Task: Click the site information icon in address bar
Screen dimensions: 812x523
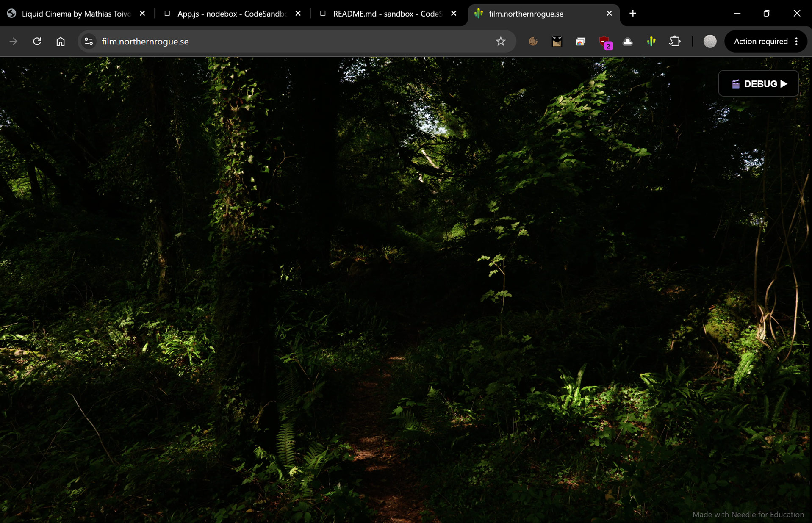Action: [x=88, y=41]
